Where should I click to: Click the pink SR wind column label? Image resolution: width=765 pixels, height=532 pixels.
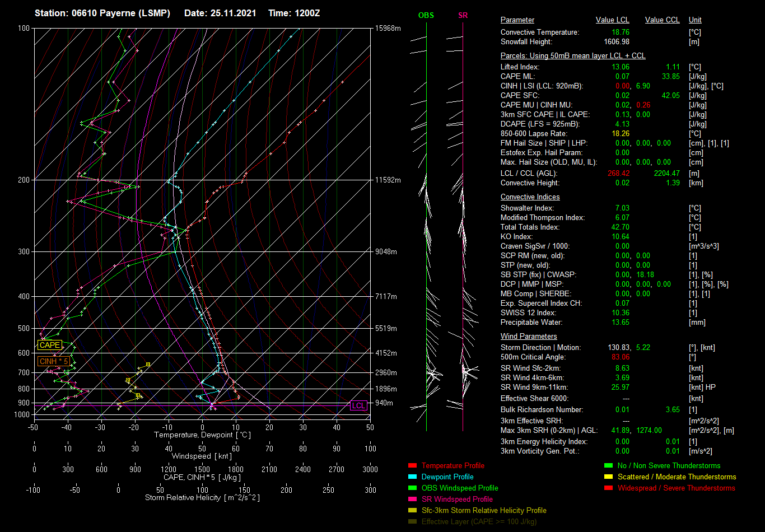(463, 16)
